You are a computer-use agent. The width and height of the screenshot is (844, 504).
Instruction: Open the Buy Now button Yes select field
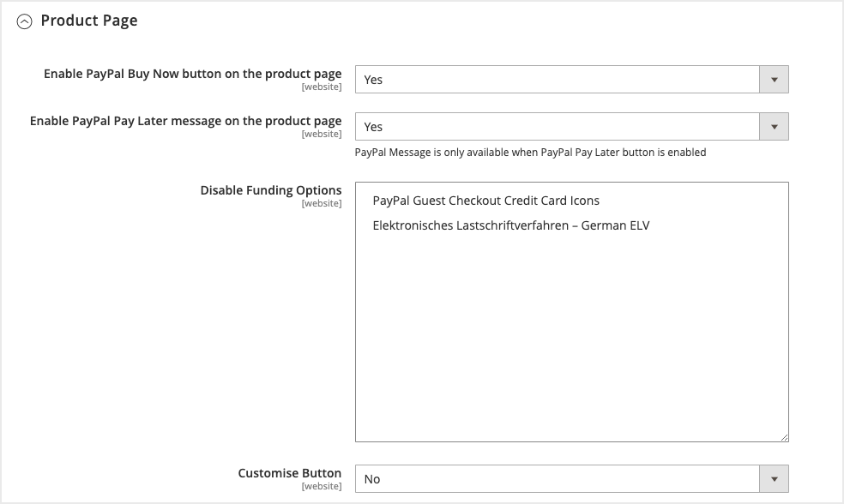coord(558,80)
